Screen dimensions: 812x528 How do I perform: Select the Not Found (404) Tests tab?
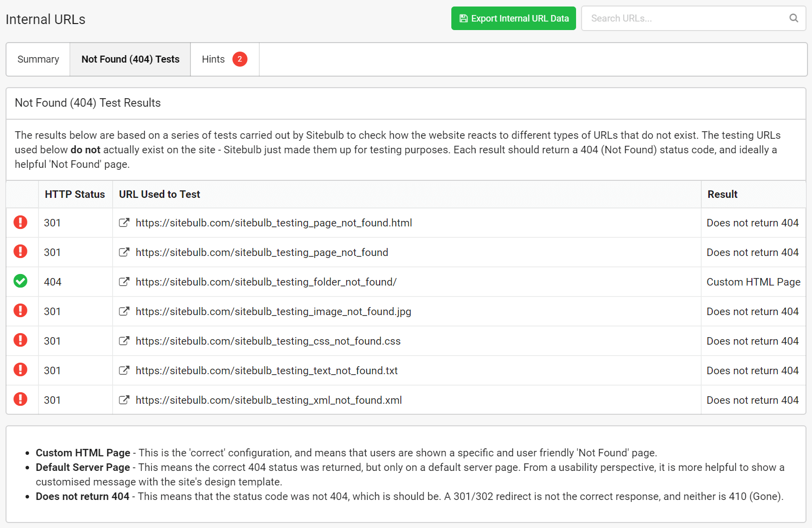pos(130,59)
